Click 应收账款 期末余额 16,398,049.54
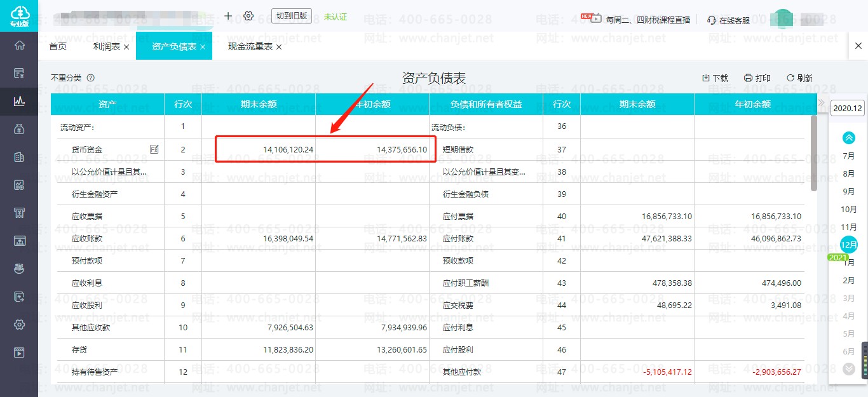 [288, 238]
